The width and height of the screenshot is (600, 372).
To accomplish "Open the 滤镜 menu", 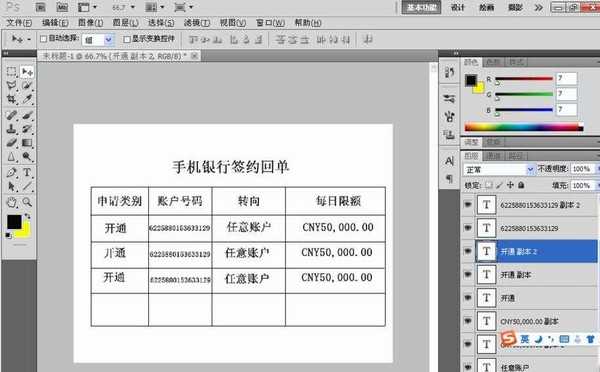I will click(x=197, y=23).
